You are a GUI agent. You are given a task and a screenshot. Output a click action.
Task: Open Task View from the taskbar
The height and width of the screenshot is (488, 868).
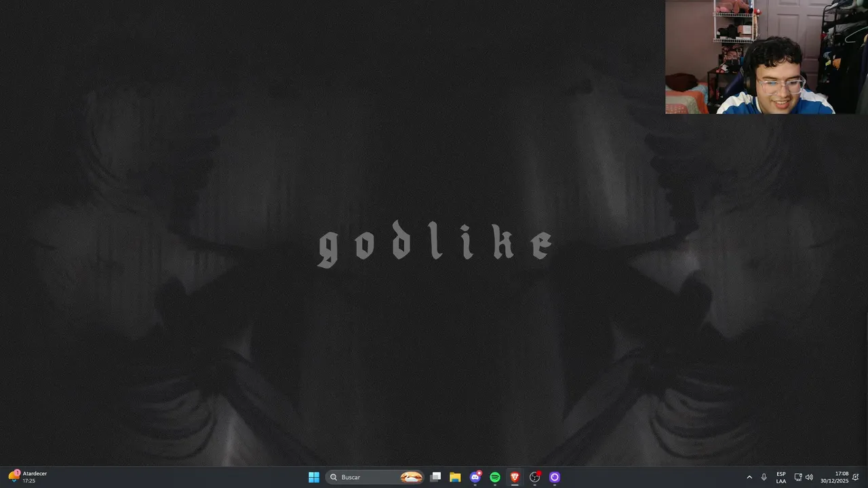[436, 477]
